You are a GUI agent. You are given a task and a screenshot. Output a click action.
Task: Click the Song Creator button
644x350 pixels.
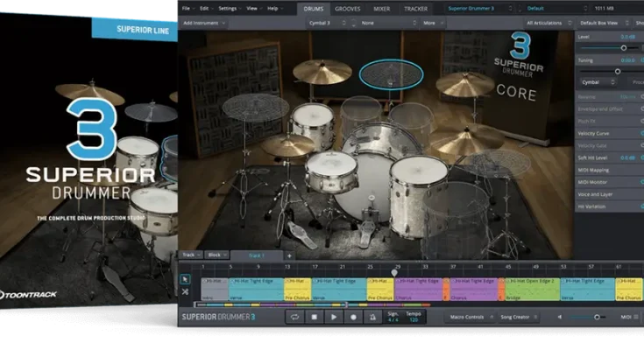point(515,317)
